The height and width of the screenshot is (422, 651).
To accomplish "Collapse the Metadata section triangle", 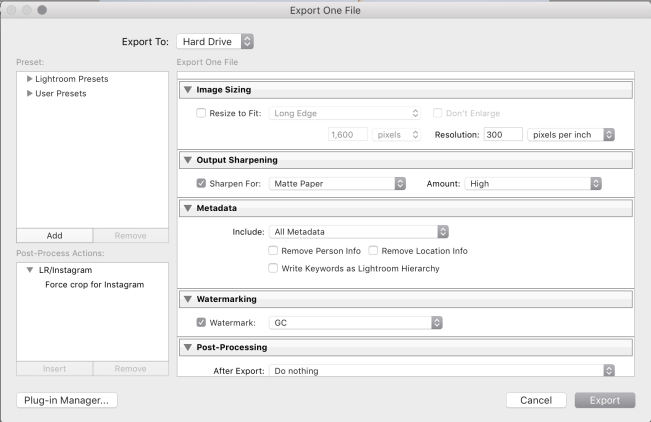I will (x=188, y=208).
